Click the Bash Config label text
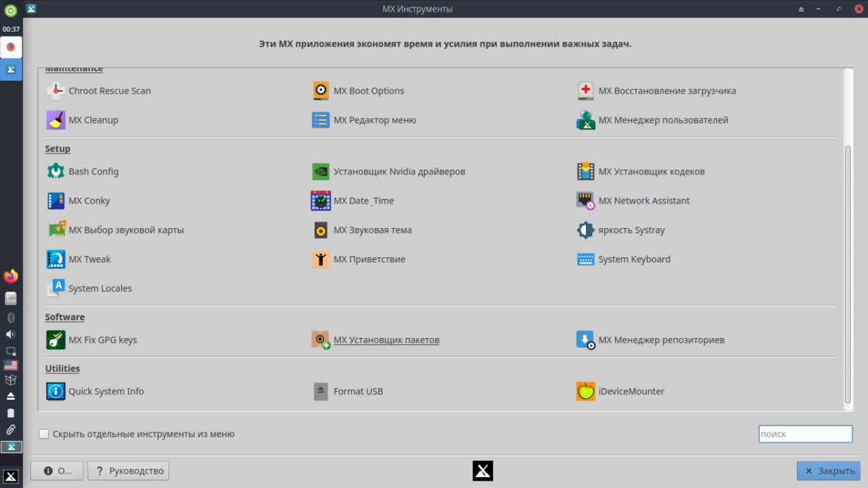 coord(94,172)
